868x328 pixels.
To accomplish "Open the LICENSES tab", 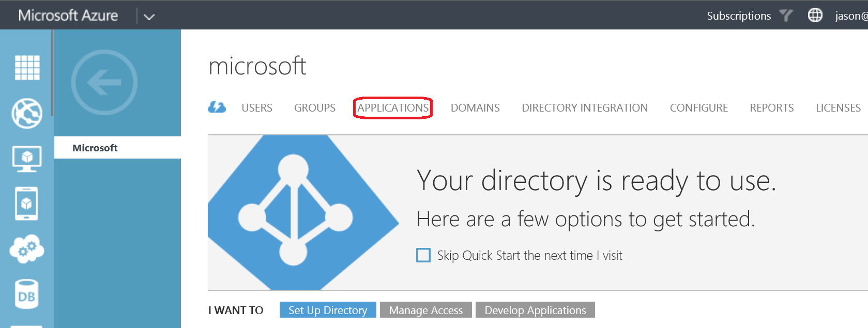I will click(838, 108).
